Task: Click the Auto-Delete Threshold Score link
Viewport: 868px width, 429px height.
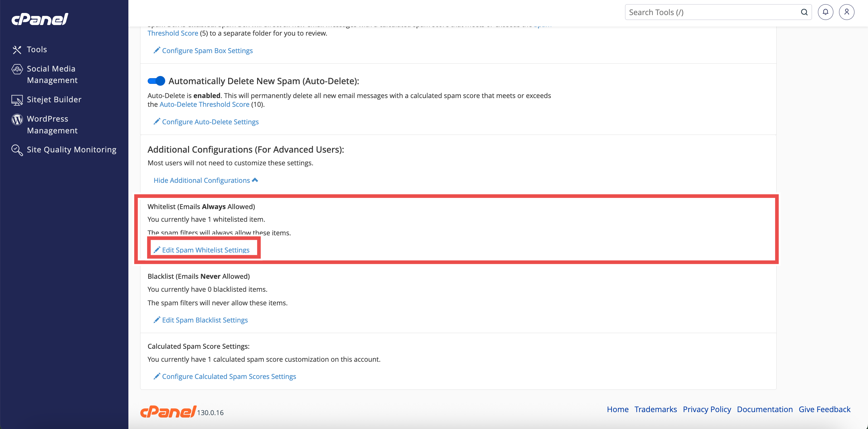Action: pos(204,104)
